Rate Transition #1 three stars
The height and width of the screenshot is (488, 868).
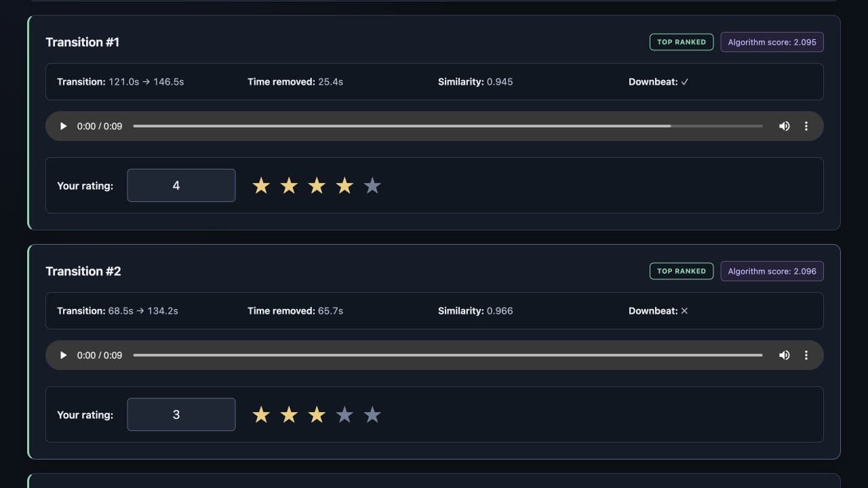coord(317,186)
